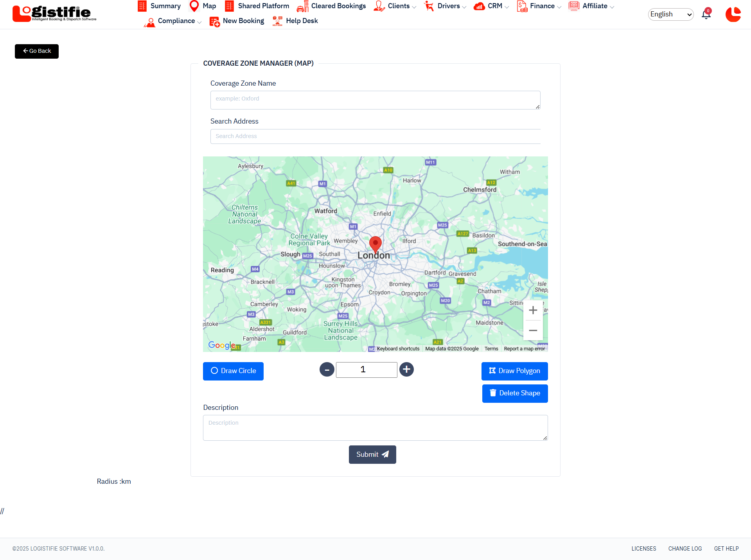
Task: Decrease radius with the minus stepper button
Action: 327,370
